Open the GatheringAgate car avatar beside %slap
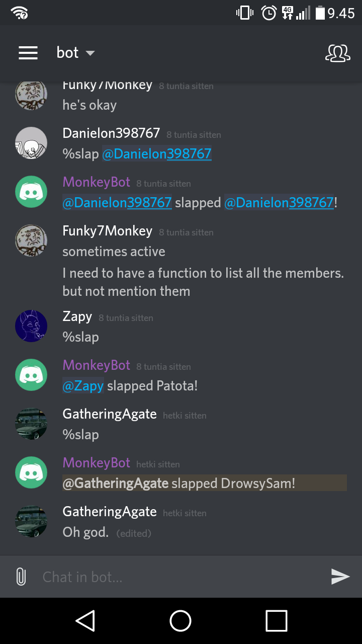 [31, 424]
